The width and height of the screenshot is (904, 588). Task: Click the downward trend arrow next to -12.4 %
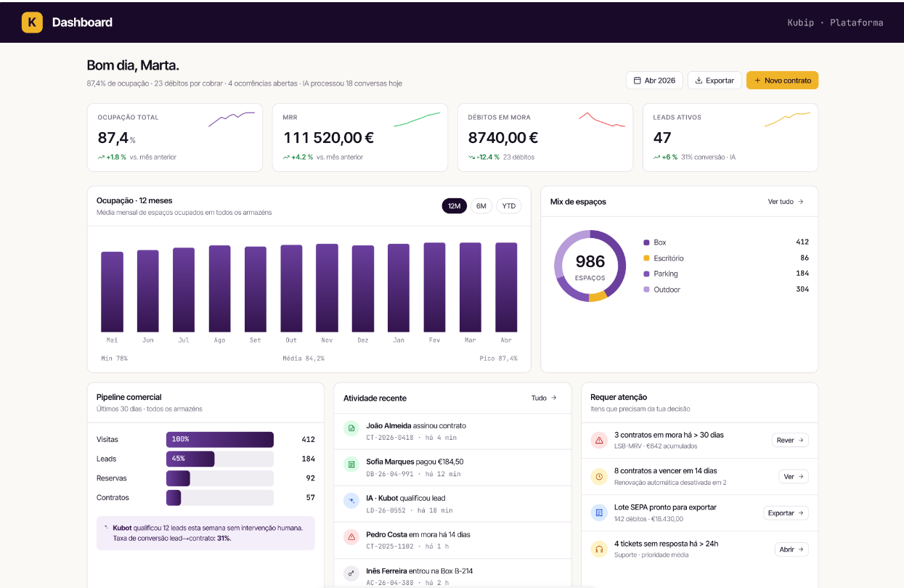472,157
